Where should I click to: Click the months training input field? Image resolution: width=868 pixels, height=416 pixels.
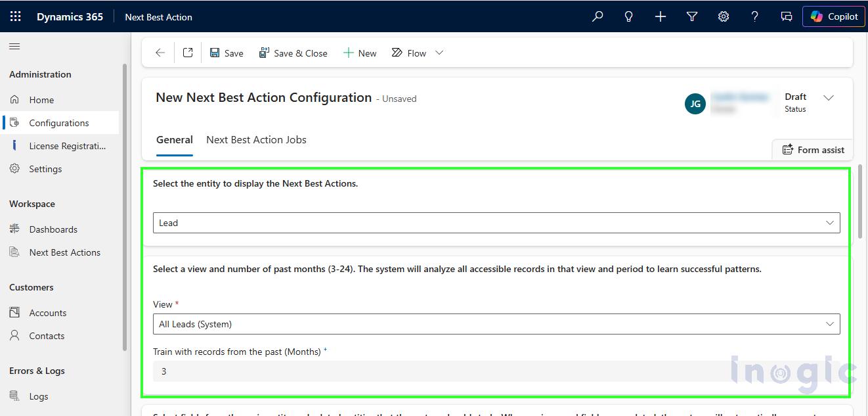coord(440,371)
